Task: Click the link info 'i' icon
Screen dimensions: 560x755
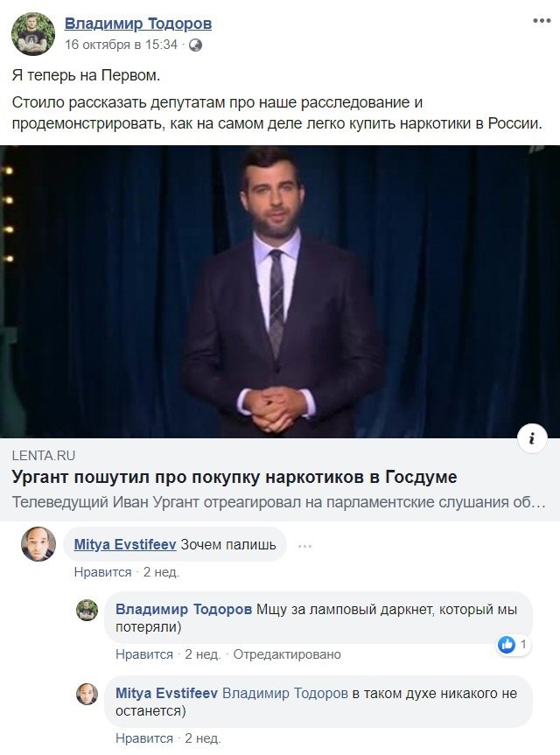Action: [532, 438]
